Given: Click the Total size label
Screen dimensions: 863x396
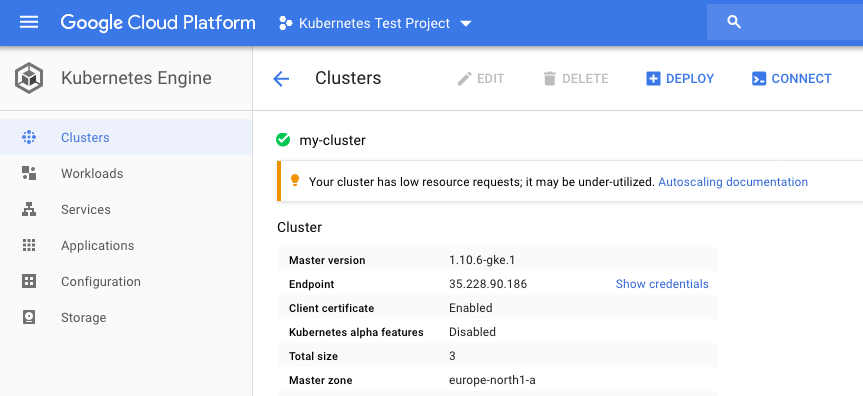Looking at the screenshot, I should 313,356.
